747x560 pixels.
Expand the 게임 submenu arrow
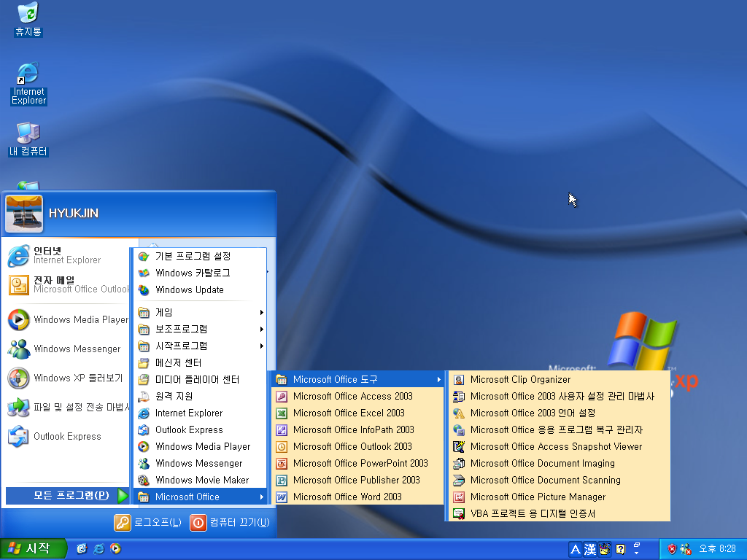click(262, 312)
